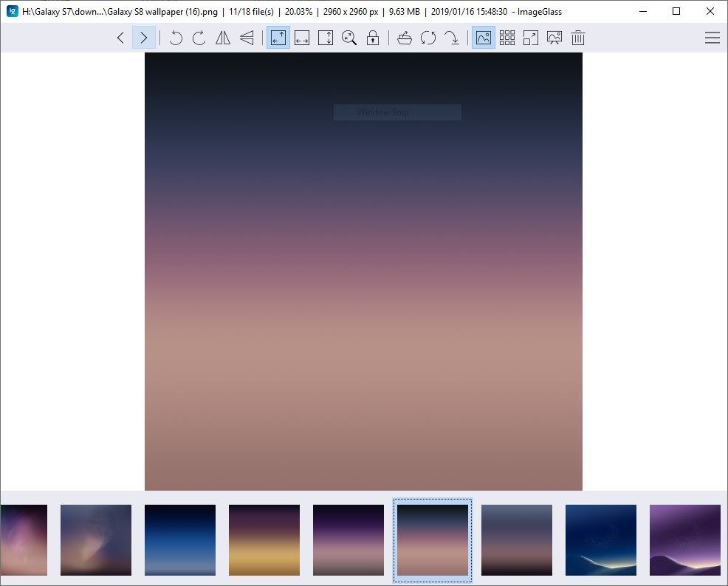Flip the image vertically

(247, 38)
